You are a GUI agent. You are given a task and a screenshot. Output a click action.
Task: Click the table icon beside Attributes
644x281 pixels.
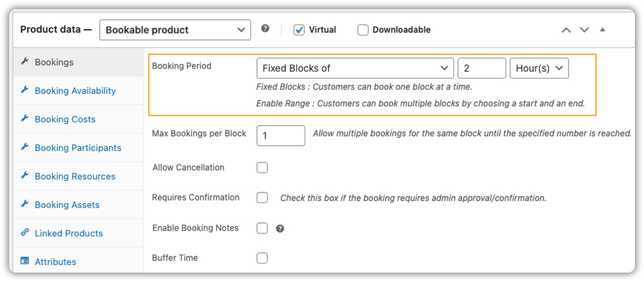tap(24, 261)
